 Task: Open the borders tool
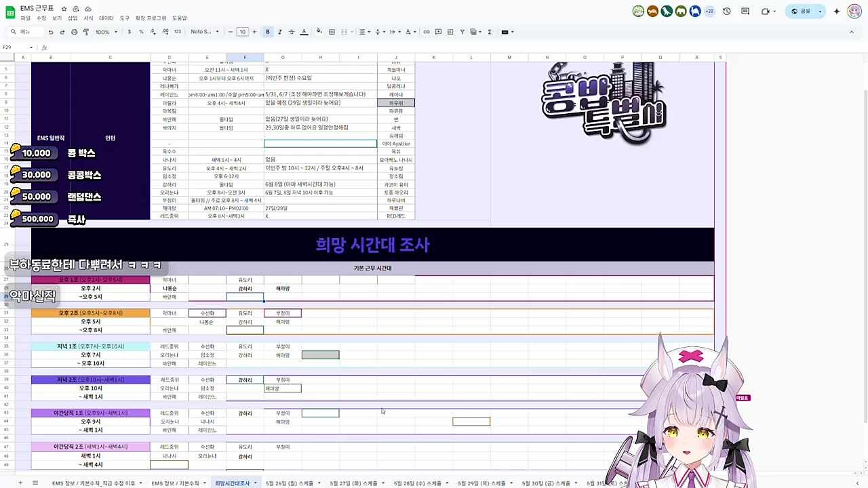point(332,32)
